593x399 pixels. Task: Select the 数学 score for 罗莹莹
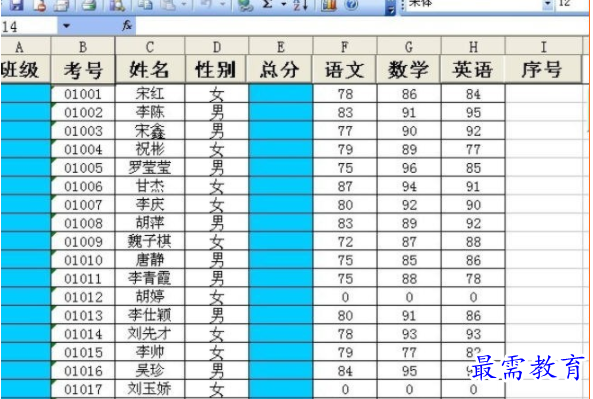pos(409,168)
